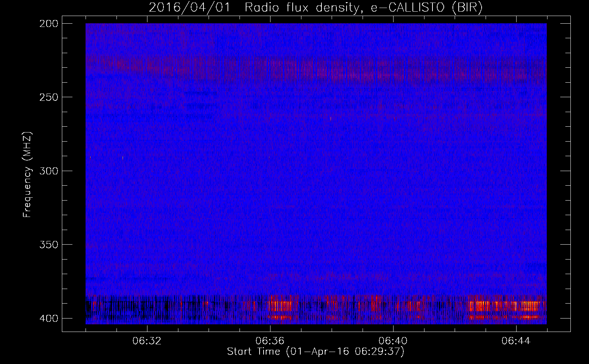The height and width of the screenshot is (364, 589).
Task: Click the 300 frequency tick label
Action: pos(49,171)
